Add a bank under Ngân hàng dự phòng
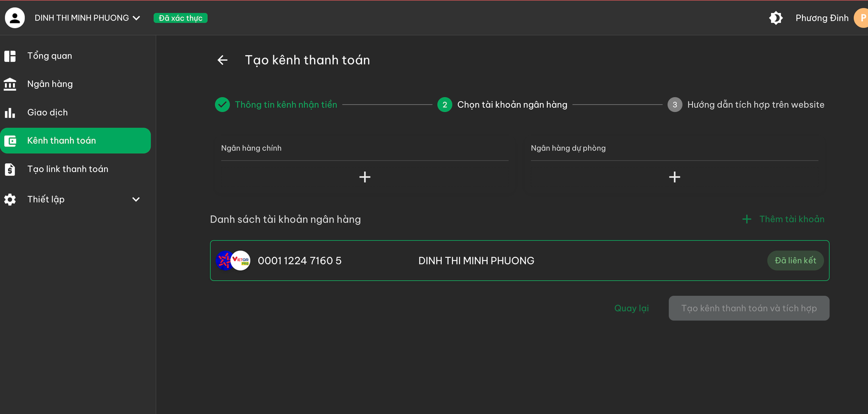This screenshot has width=868, height=414. (675, 177)
